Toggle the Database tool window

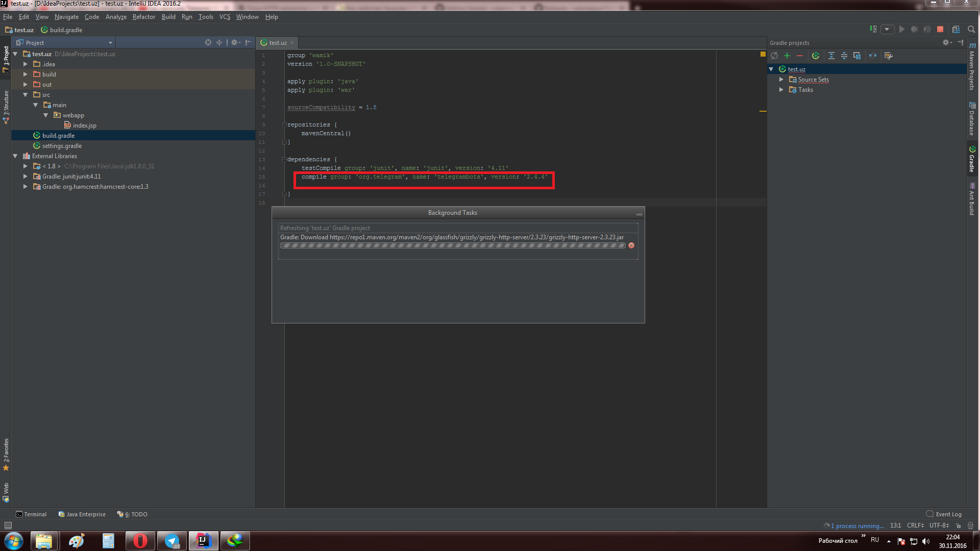(972, 118)
